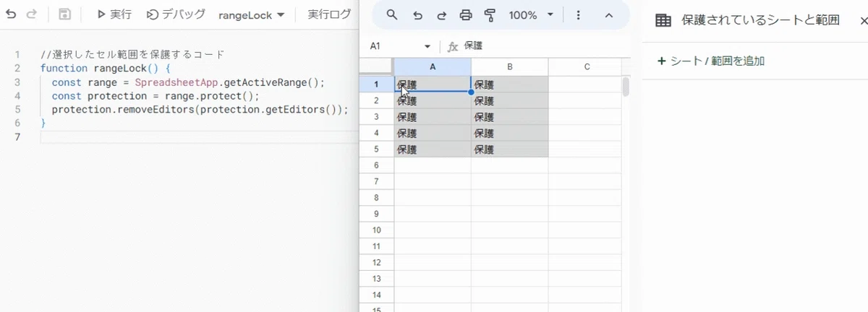Viewport: 868px width, 312px height.
Task: Click code line 4 range.protect statement
Action: [155, 96]
